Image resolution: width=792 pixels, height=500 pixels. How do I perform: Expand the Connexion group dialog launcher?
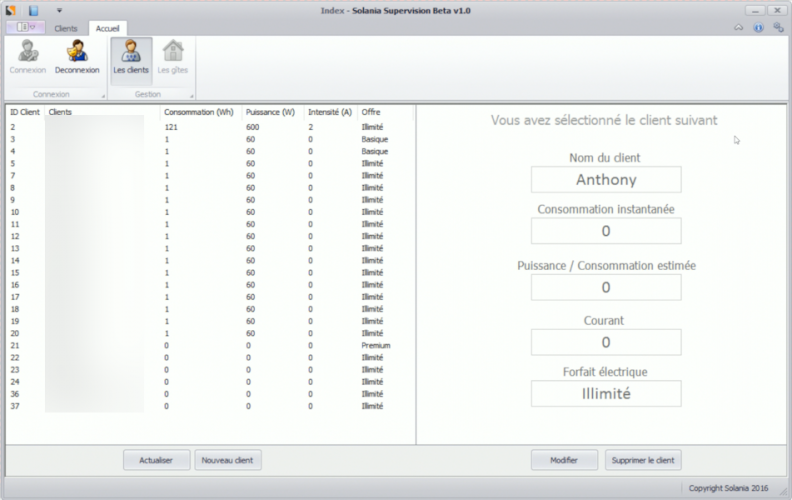tap(103, 95)
